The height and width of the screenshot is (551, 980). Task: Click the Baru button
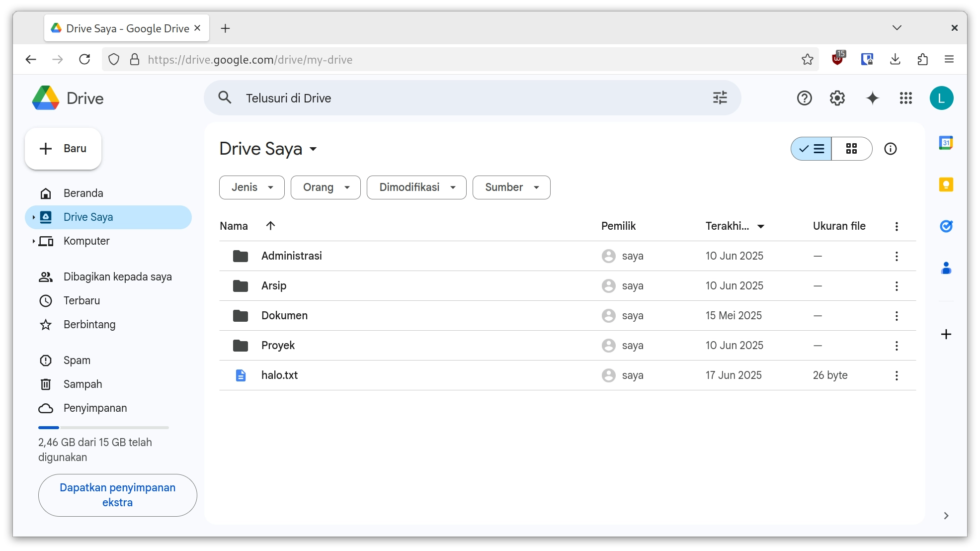coord(63,149)
